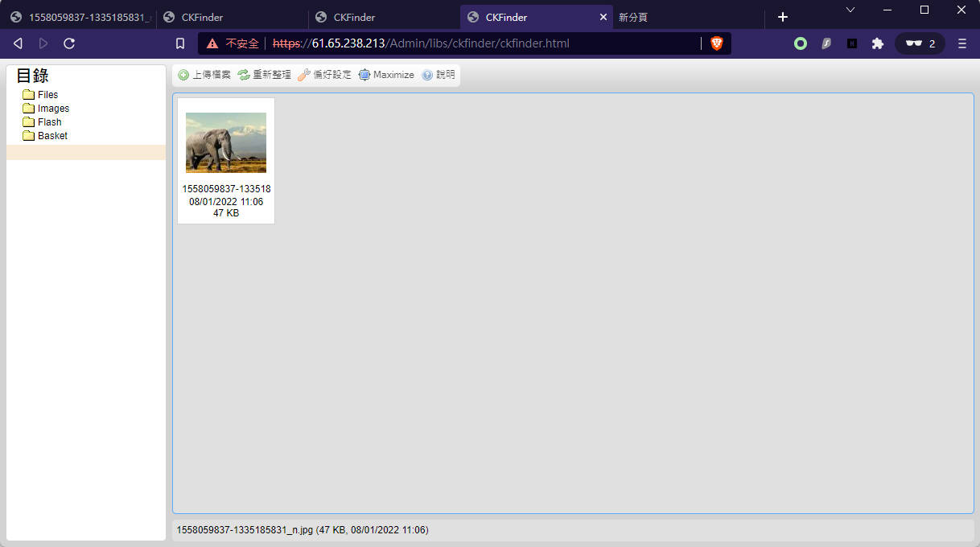
Task: Minimize the browser window
Action: tap(887, 10)
